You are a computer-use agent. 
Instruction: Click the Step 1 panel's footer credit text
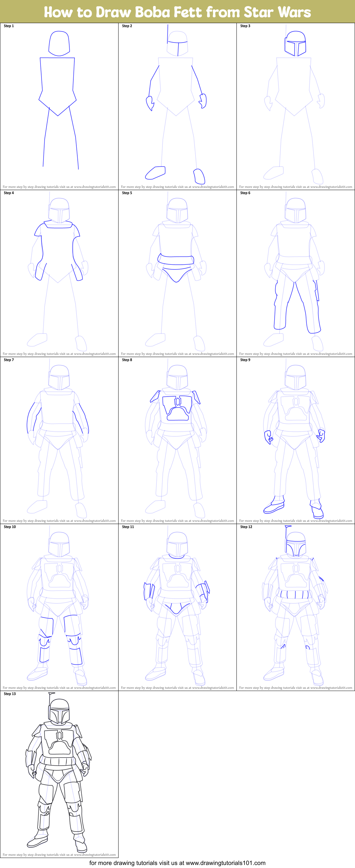click(59, 187)
